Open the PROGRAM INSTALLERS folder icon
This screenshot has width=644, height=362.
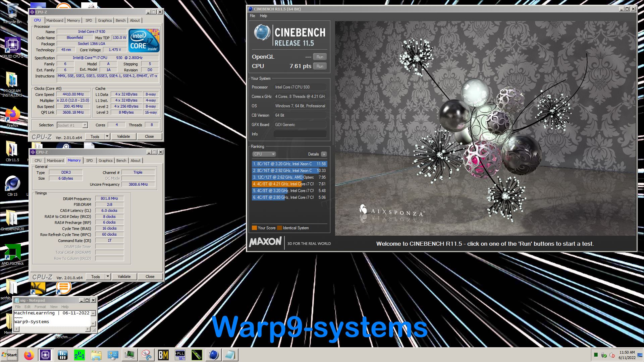click(12, 84)
